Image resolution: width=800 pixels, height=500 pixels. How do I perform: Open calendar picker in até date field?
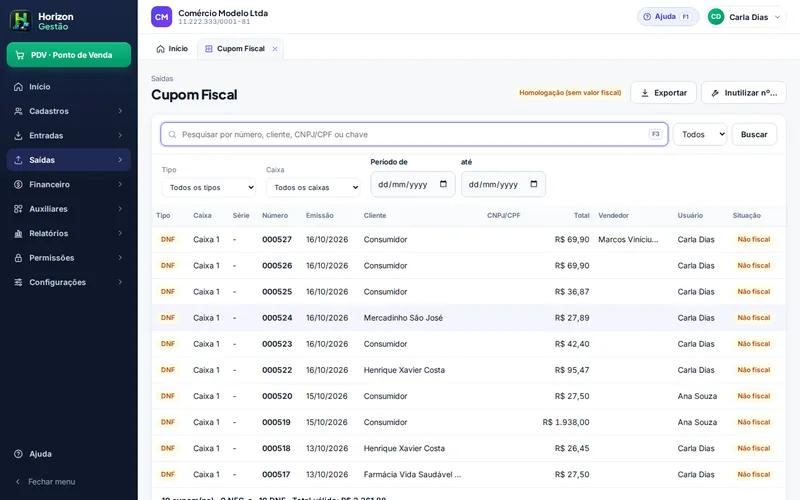pos(534,184)
